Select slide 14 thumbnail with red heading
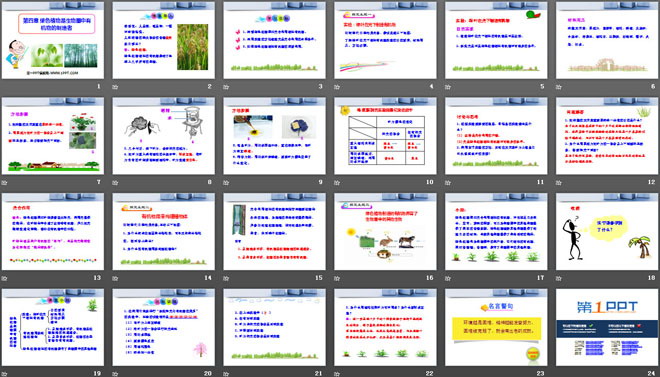 pyautogui.click(x=163, y=231)
